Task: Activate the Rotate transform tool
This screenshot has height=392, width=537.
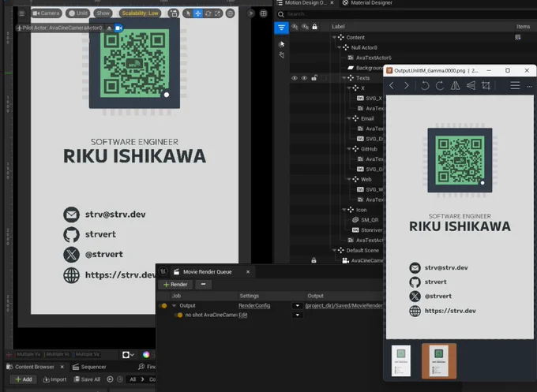Action: pyautogui.click(x=208, y=13)
